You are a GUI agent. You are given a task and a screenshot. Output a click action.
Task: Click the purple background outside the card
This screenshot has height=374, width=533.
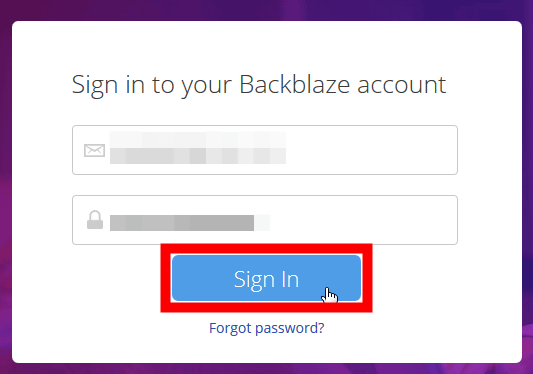(265, 10)
